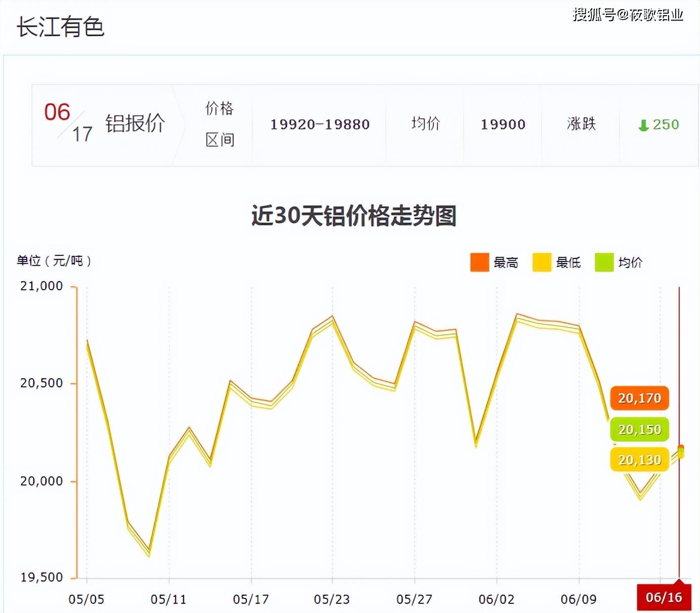The image size is (700, 613).
Task: Click the 05/27 axis date label
Action: [x=414, y=599]
